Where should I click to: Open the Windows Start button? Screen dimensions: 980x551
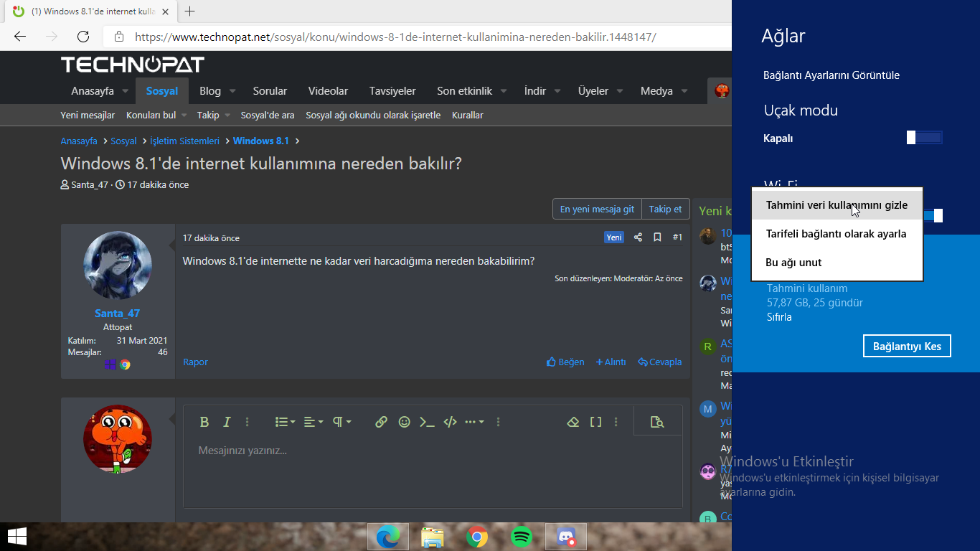point(17,537)
